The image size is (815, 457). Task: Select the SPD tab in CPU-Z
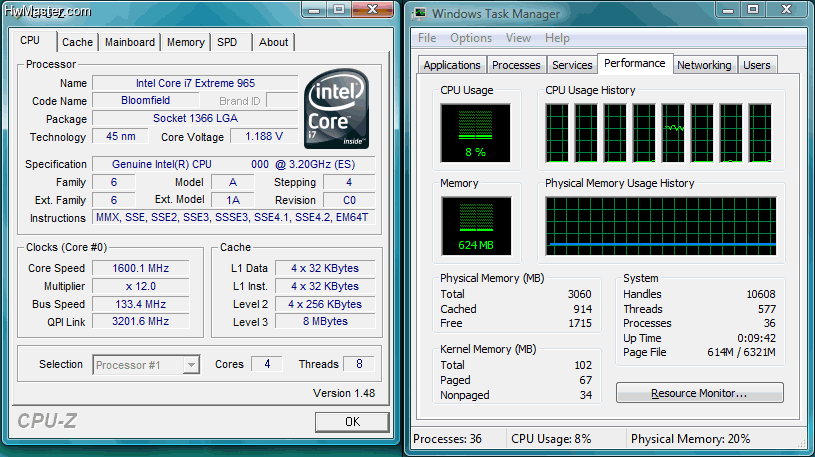(x=227, y=42)
